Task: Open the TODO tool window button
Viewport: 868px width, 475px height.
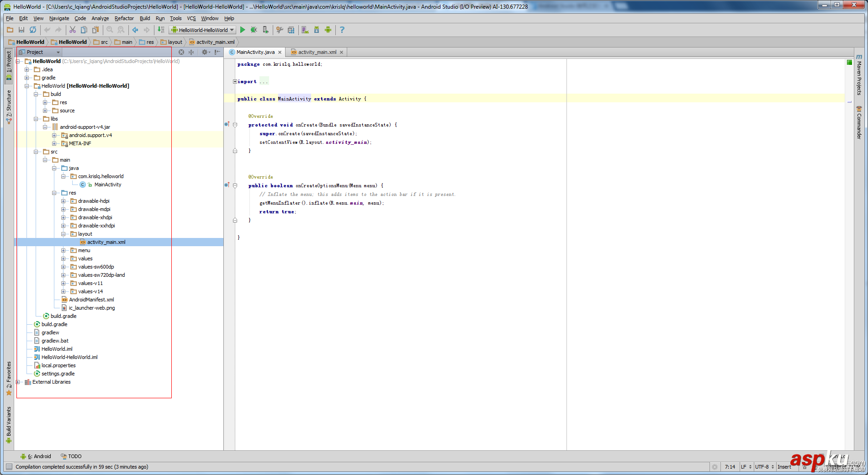Action: click(x=71, y=456)
